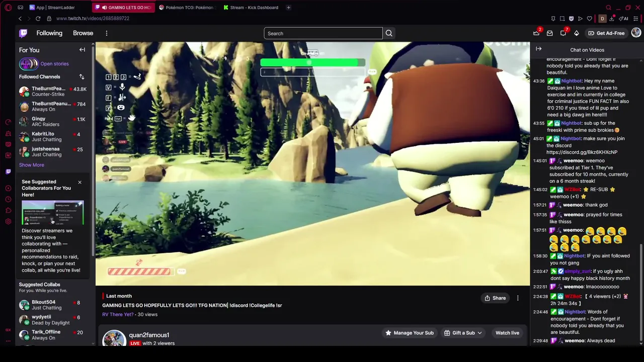Jump to 2:03:47 chat timestamp
This screenshot has height=362, width=644.
coord(540,271)
